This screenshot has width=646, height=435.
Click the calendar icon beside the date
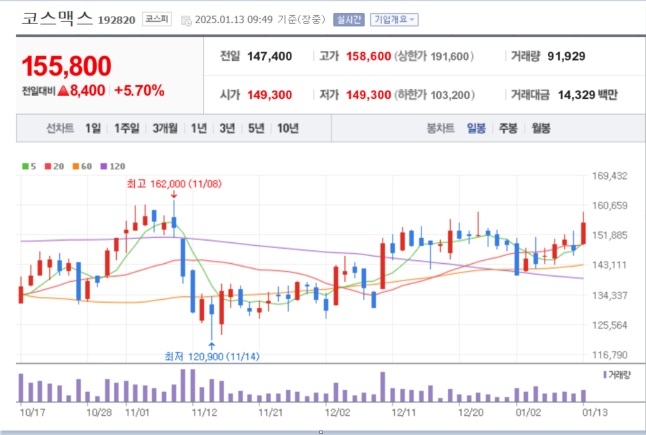[x=186, y=19]
